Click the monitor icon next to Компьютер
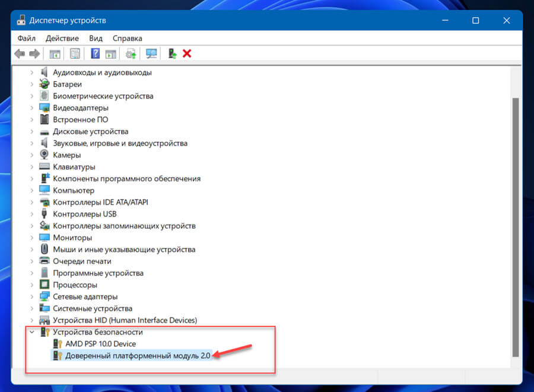 pyautogui.click(x=44, y=190)
